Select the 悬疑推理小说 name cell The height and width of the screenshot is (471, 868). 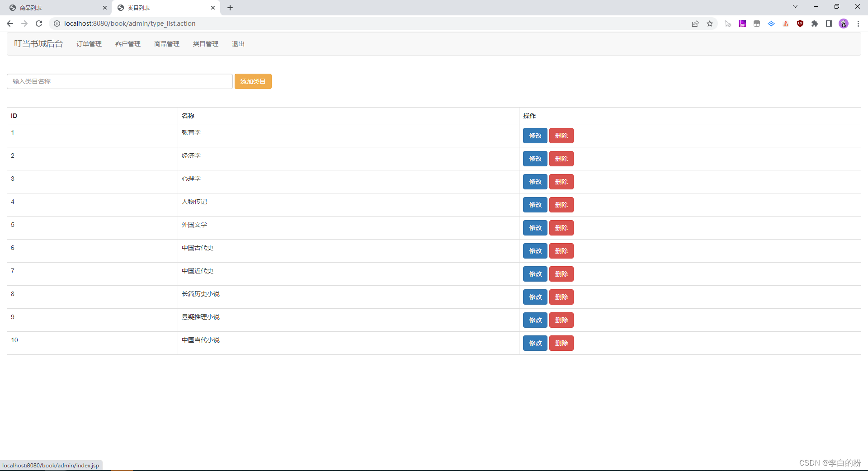pyautogui.click(x=349, y=320)
